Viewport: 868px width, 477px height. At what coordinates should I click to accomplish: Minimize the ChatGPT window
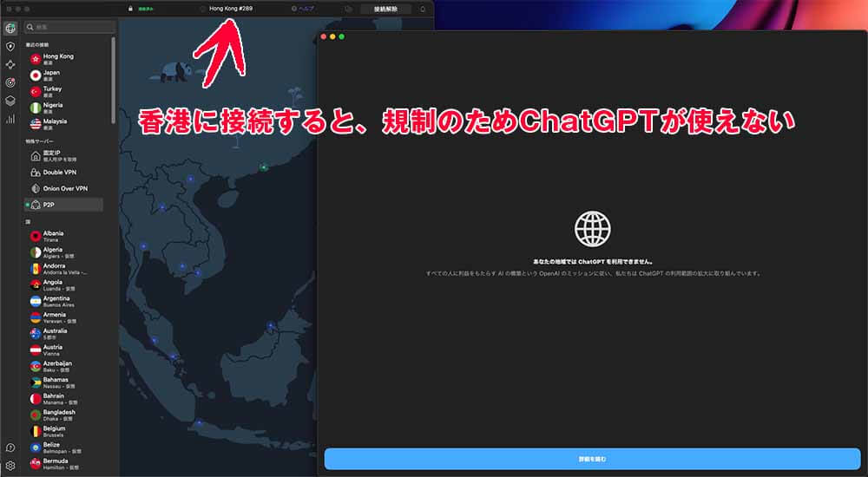point(332,36)
